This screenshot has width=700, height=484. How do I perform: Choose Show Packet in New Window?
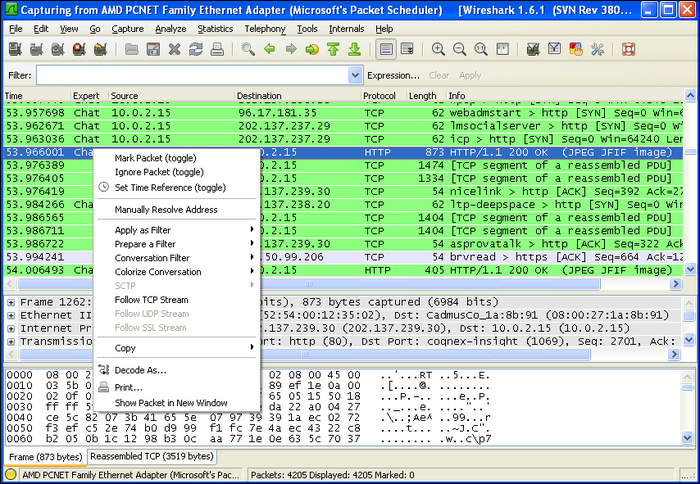[x=176, y=403]
